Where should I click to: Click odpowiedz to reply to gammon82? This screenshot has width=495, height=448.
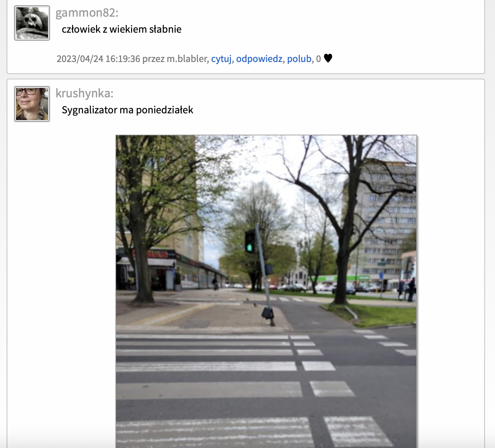coord(259,59)
